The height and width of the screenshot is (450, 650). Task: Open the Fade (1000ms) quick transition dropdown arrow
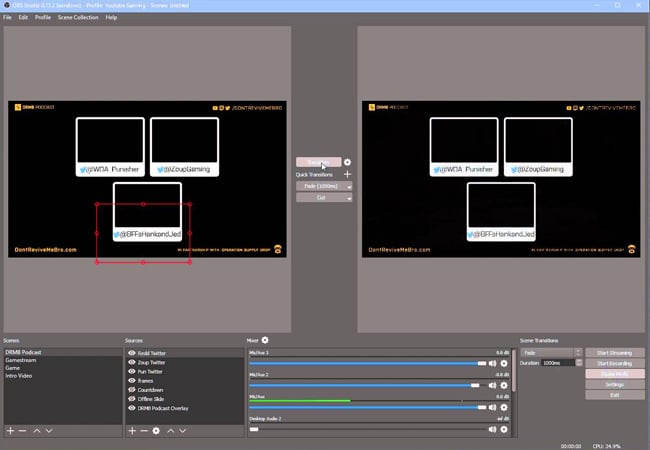(x=349, y=186)
